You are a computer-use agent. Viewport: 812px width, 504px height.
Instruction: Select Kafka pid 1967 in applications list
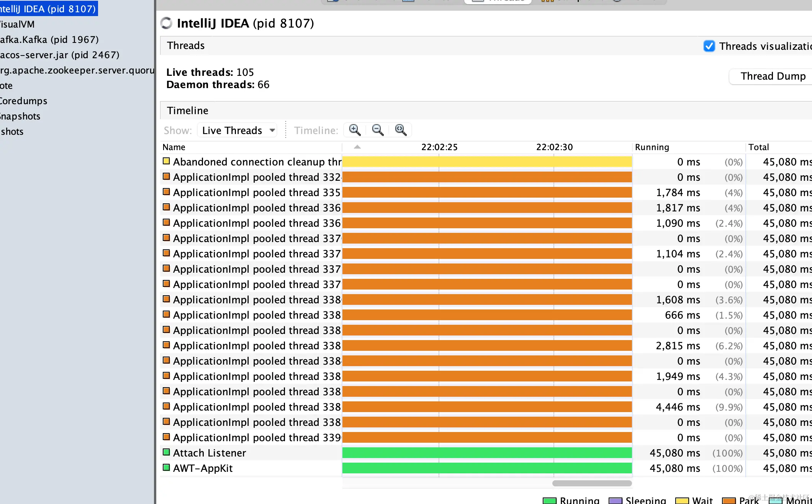pyautogui.click(x=49, y=39)
